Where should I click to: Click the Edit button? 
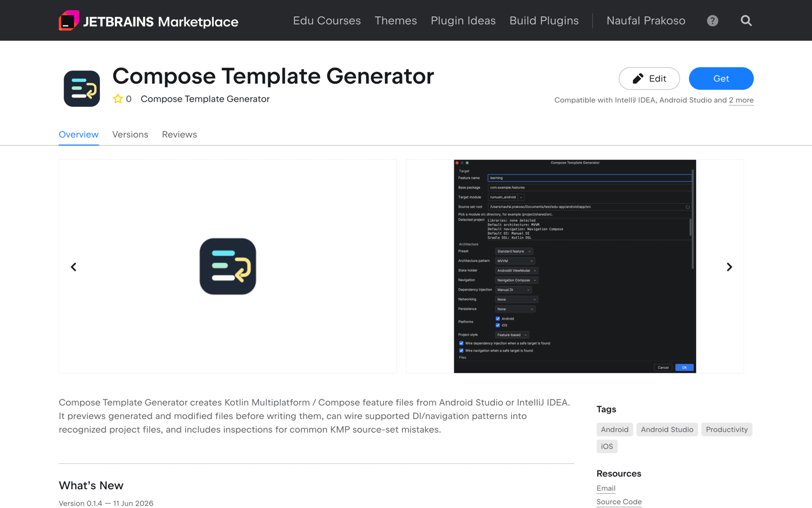tap(649, 79)
